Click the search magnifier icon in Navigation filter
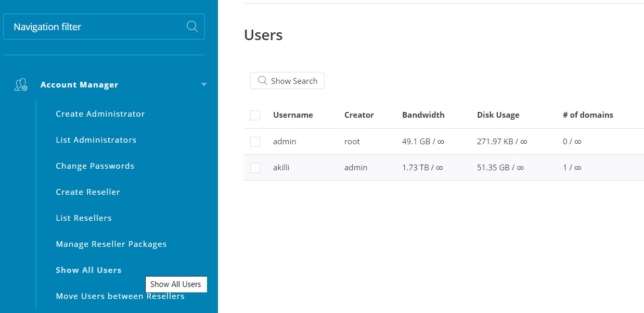This screenshot has height=313, width=644. (x=192, y=27)
